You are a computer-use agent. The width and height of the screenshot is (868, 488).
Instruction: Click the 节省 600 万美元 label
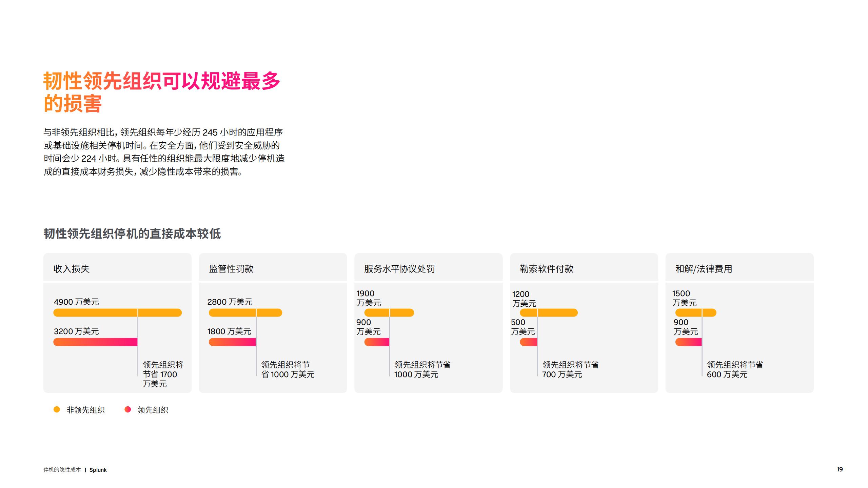[735, 369]
